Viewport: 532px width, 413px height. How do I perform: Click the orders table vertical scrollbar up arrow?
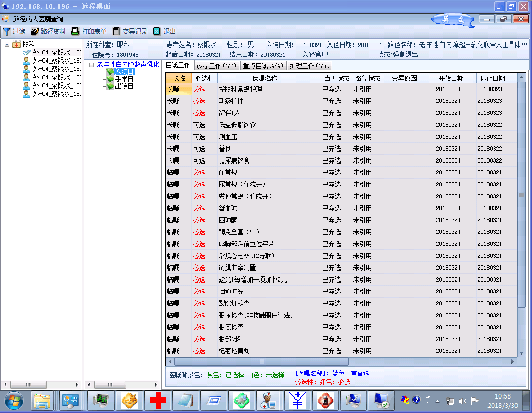[522, 78]
